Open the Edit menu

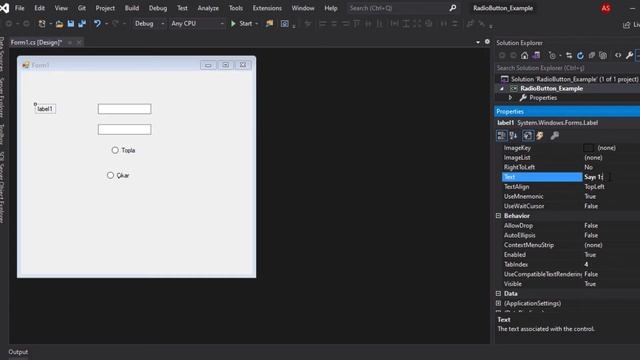coord(40,8)
